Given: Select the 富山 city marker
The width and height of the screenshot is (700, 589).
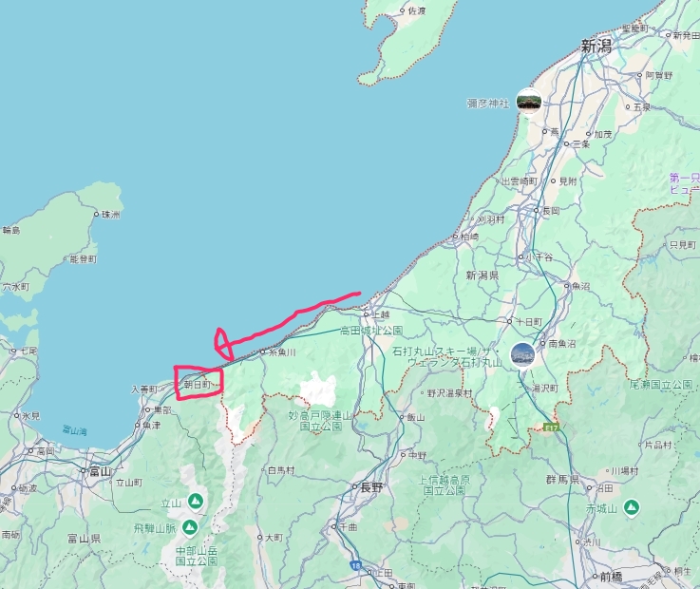Looking at the screenshot, I should 83,470.
